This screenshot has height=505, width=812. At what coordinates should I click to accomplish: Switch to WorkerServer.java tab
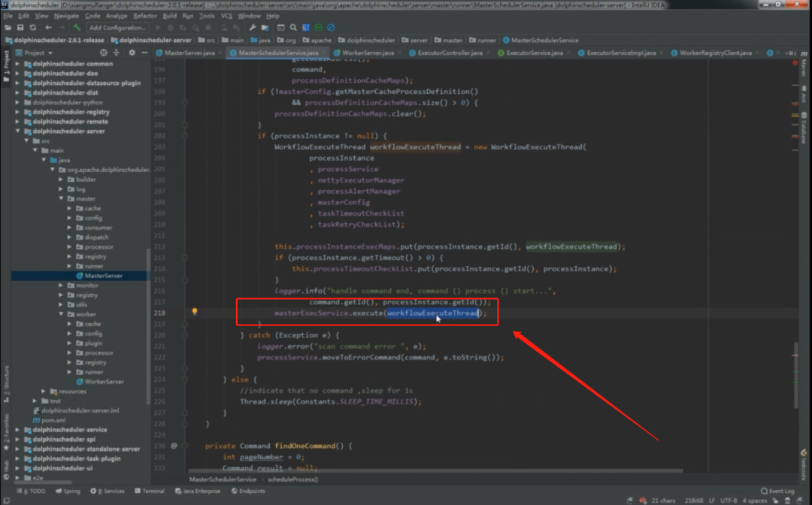[368, 53]
